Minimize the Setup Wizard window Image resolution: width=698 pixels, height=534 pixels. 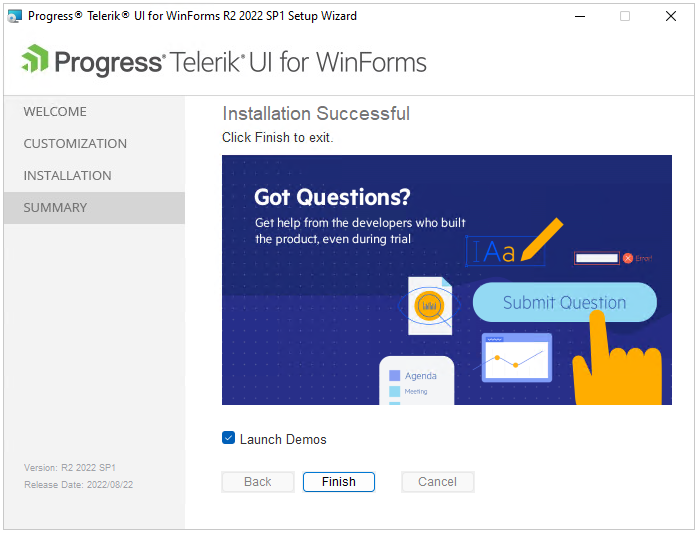coord(580,16)
